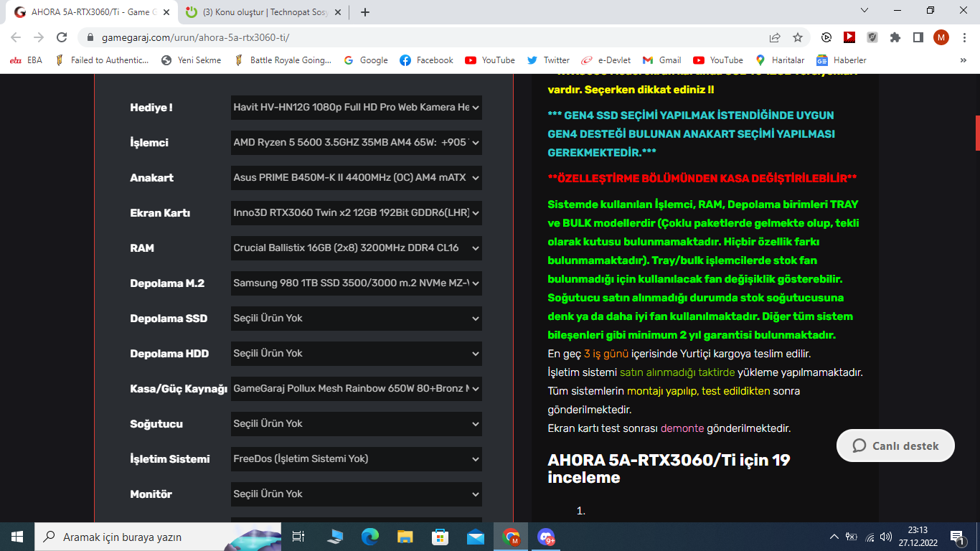The width and height of the screenshot is (980, 551).
Task: Click the address bar URL field
Action: [x=430, y=37]
